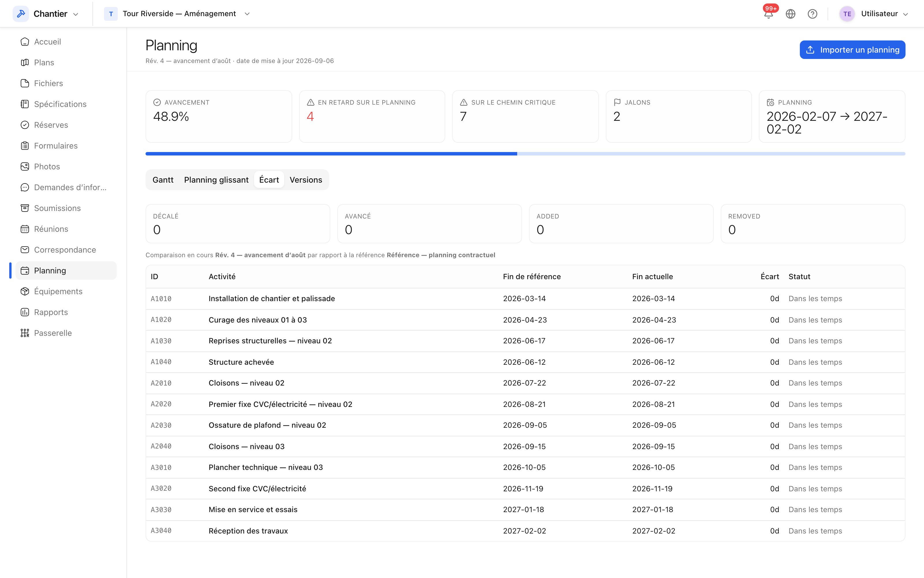The image size is (924, 578).
Task: Switch to the Planning glissant tab
Action: (216, 180)
